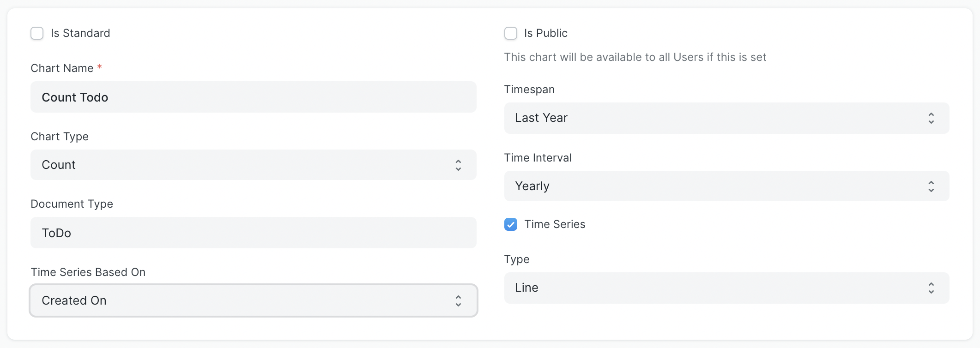Open the Time Interval dropdown set to Yearly
The height and width of the screenshot is (348, 980).
point(725,186)
